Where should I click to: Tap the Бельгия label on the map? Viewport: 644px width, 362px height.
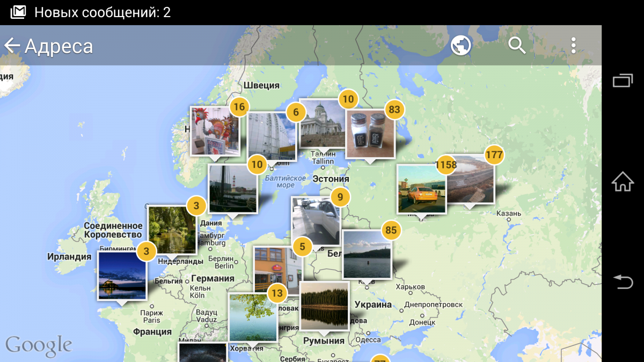point(169,280)
